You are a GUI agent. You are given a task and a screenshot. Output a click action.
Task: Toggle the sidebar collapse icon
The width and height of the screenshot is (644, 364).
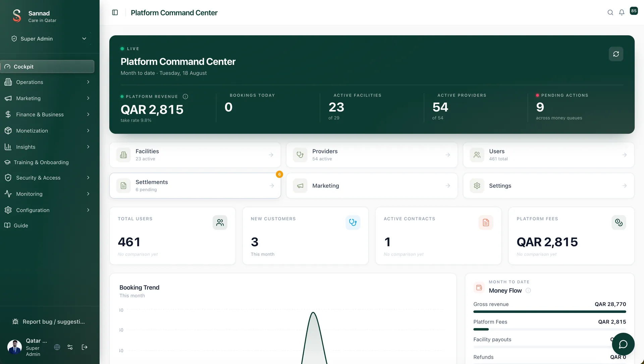click(x=115, y=12)
